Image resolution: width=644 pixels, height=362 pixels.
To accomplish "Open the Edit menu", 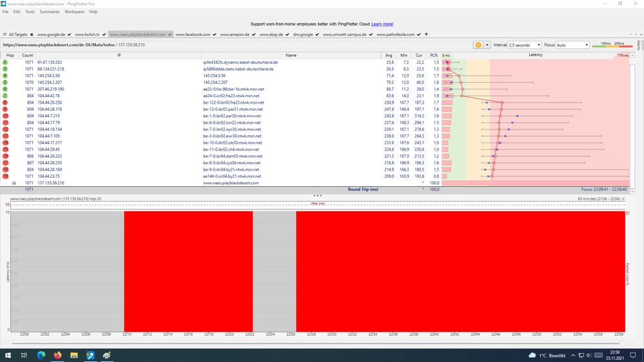I will (x=16, y=12).
